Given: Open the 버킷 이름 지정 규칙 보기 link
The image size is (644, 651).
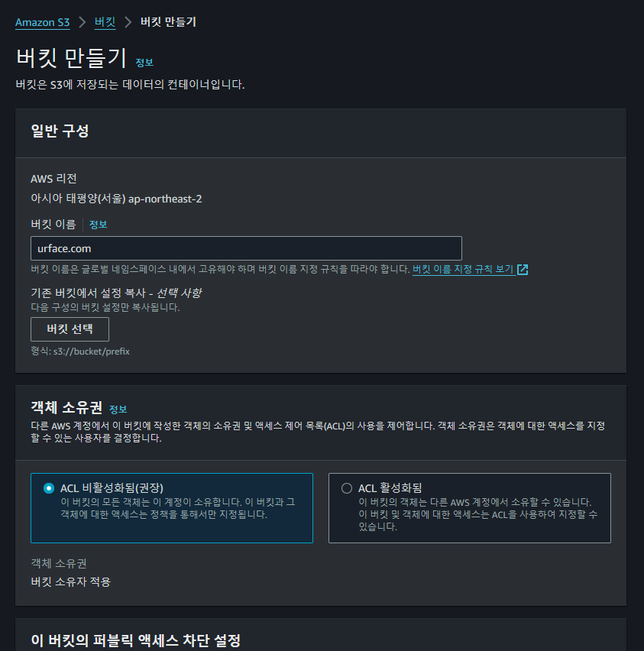Looking at the screenshot, I should coord(463,270).
